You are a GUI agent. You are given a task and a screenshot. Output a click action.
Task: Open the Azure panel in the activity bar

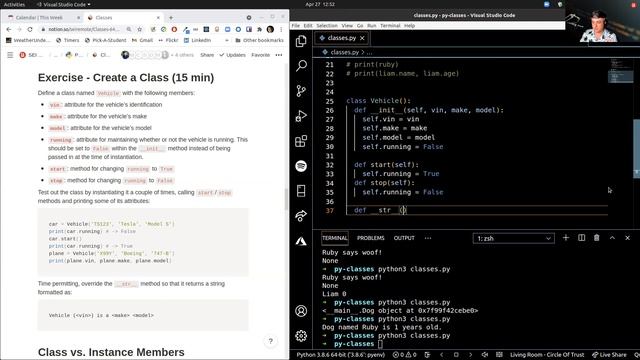point(301,241)
